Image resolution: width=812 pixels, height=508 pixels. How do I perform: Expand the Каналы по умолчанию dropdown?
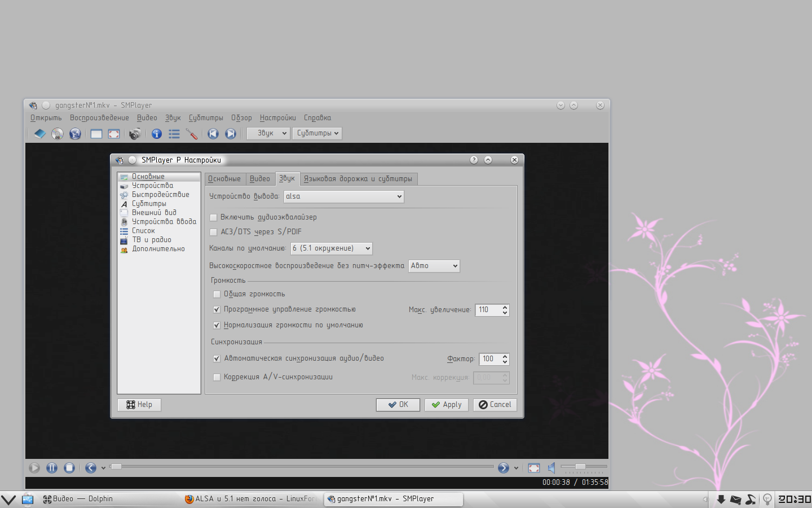pyautogui.click(x=331, y=248)
